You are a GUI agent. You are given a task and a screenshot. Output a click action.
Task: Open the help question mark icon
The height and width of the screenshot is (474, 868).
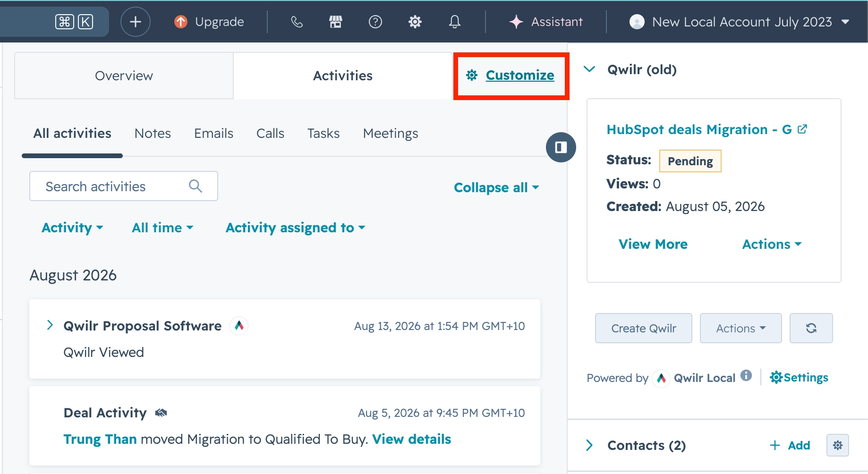click(x=375, y=22)
